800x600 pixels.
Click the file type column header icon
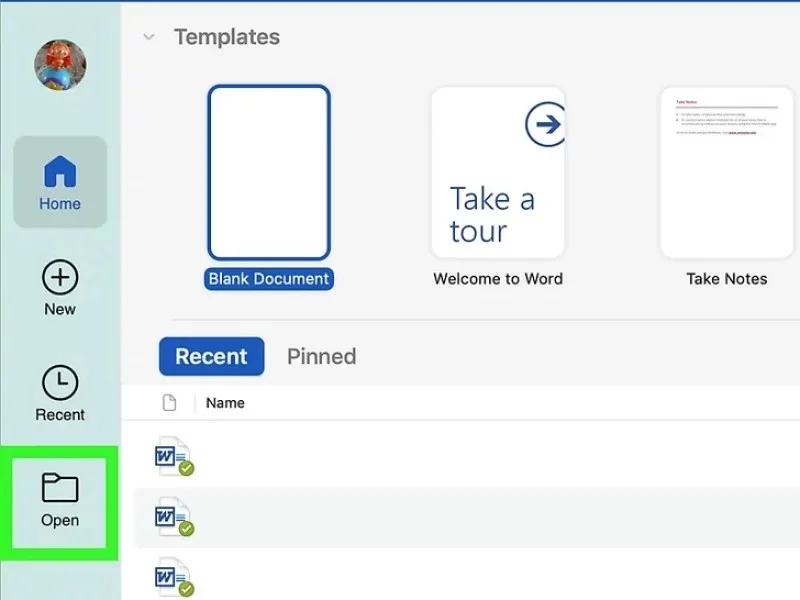pos(169,403)
